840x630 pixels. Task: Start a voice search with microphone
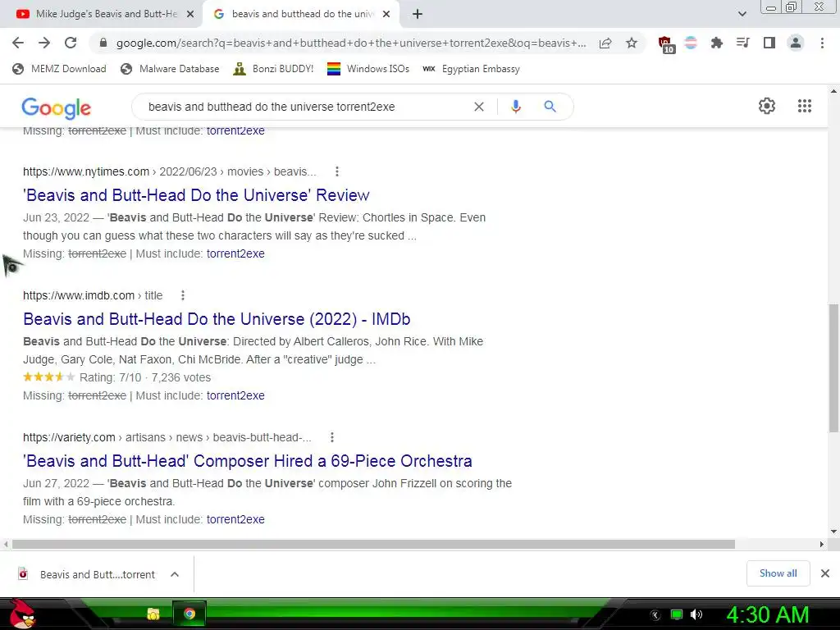(515, 107)
